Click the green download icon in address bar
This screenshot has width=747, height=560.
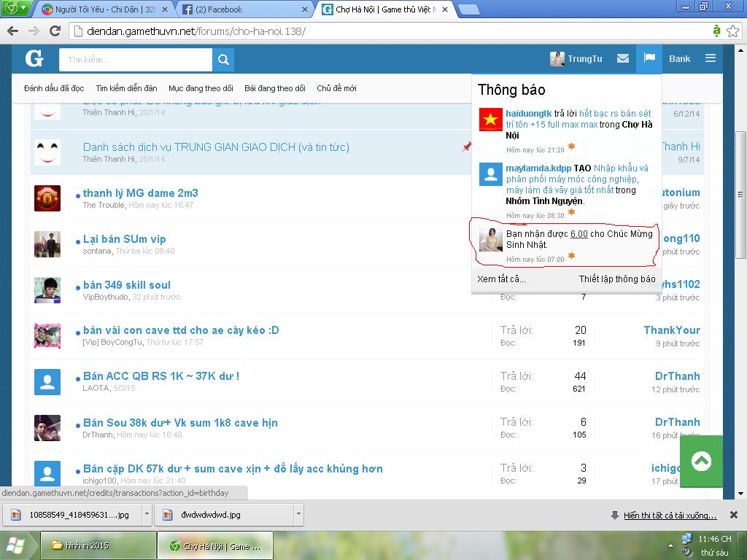pos(716,31)
